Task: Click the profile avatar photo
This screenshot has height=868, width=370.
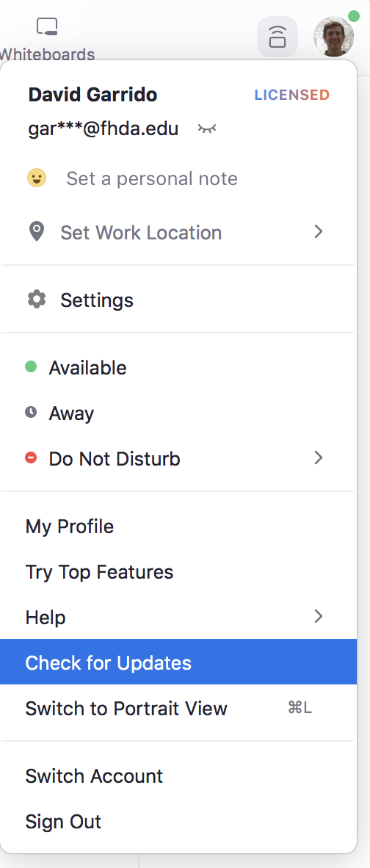Action: [x=333, y=36]
